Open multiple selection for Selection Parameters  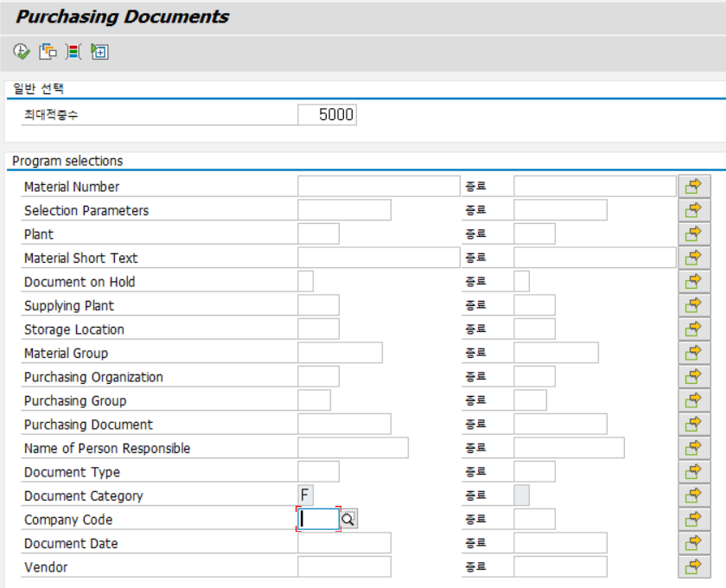(x=694, y=210)
